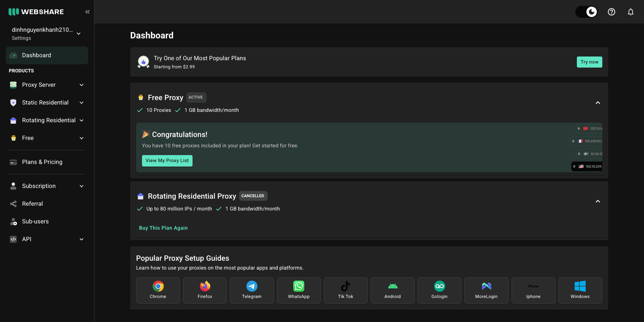Click the Sub-users icon
Image resolution: width=644 pixels, height=322 pixels.
coord(13,222)
